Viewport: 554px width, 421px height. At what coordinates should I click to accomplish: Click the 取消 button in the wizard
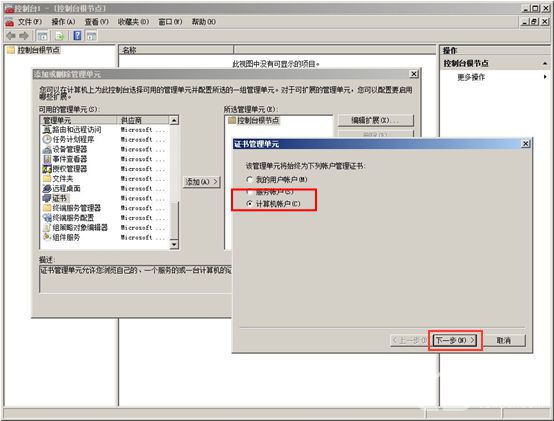[x=504, y=340]
